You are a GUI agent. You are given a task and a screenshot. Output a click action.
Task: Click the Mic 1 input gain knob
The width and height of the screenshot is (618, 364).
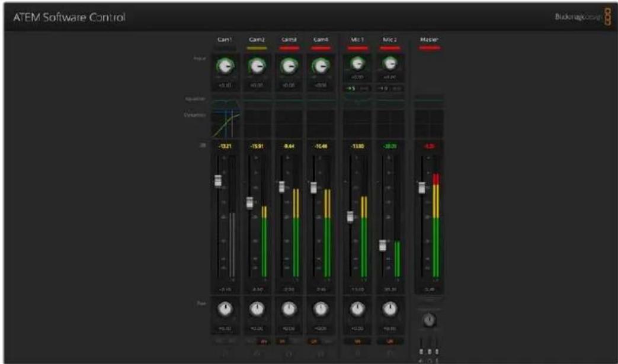357,63
